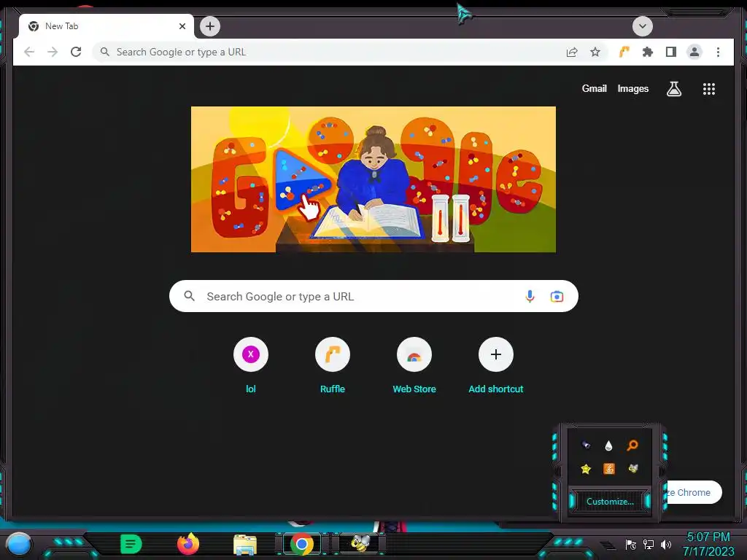Start voice search with microphone
The image size is (747, 560).
click(x=530, y=296)
